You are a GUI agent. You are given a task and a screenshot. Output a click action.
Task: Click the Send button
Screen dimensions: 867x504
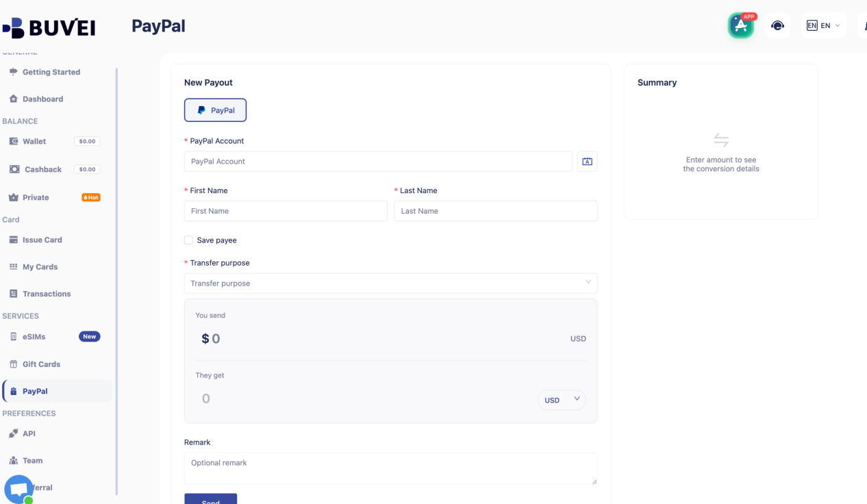210,499
